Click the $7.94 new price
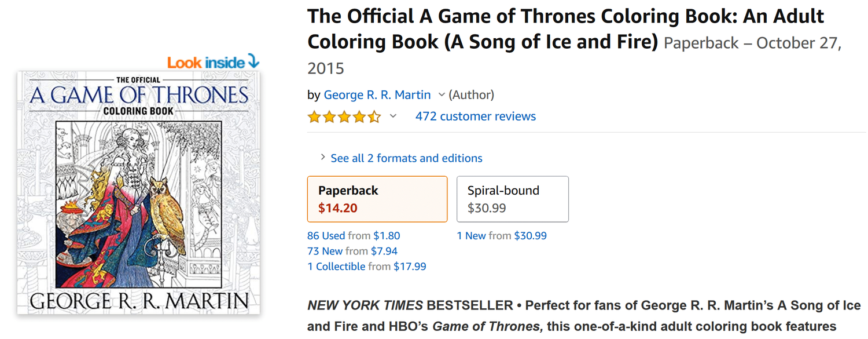The width and height of the screenshot is (868, 339). (384, 251)
